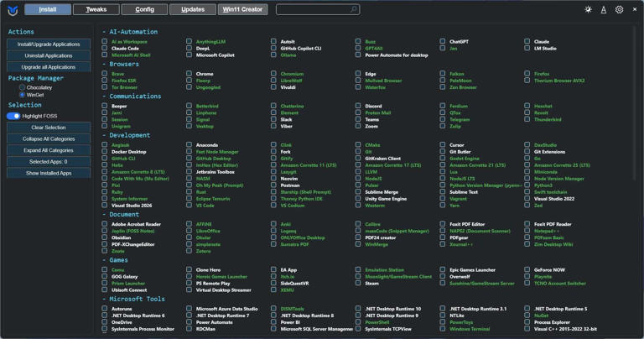
Task: Disable the Highlight FOSS switch
Action: click(x=13, y=116)
